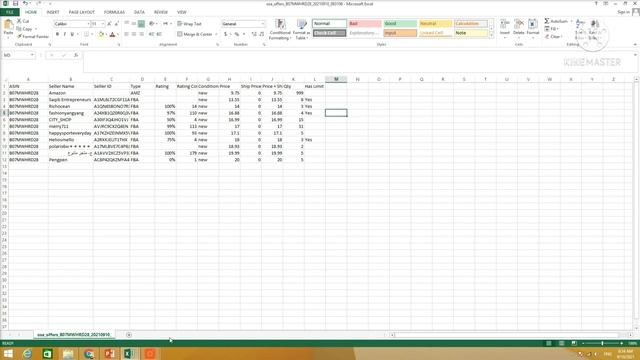
Task: Expand Merge & Center dropdown arrow
Action: [216, 34]
